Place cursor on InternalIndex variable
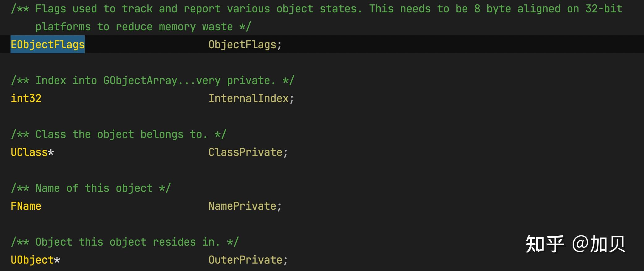Viewport: 644px width, 271px height. coord(248,98)
